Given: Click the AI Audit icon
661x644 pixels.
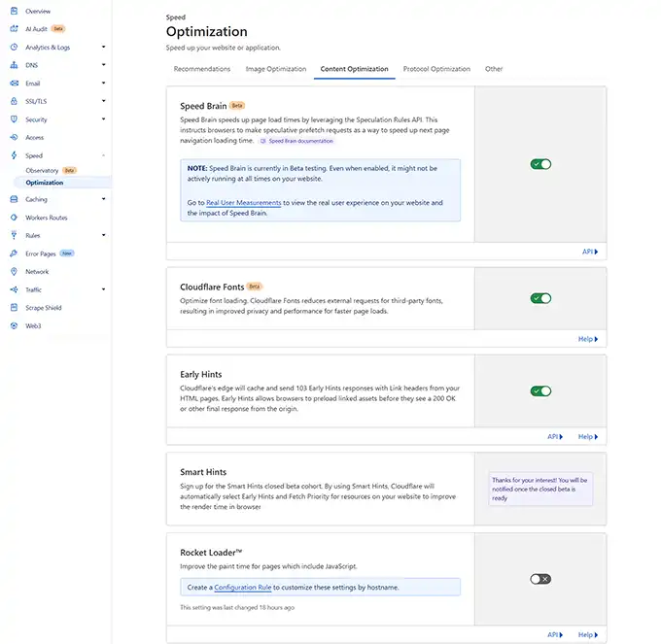Looking at the screenshot, I should coord(14,28).
